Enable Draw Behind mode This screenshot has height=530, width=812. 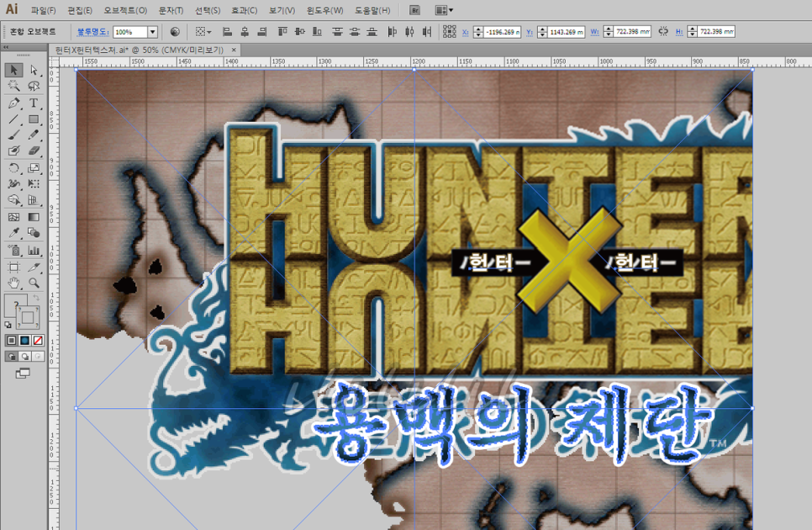click(x=24, y=357)
